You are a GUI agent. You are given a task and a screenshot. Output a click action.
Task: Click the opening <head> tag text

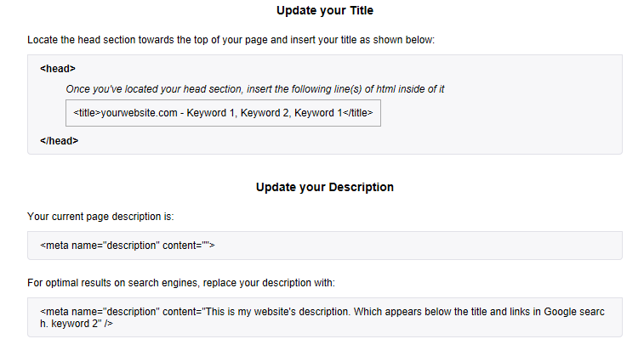[58, 68]
